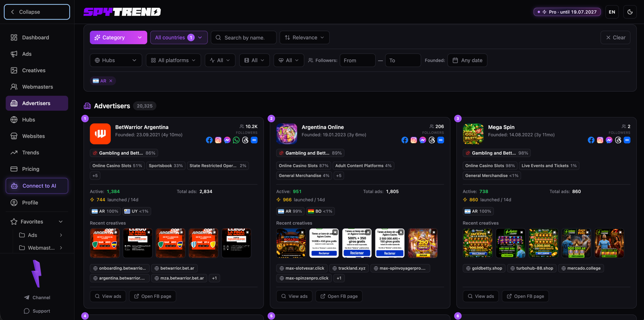This screenshot has height=320, width=644.
Task: Click the Pro subscription badge
Action: pyautogui.click(x=567, y=12)
